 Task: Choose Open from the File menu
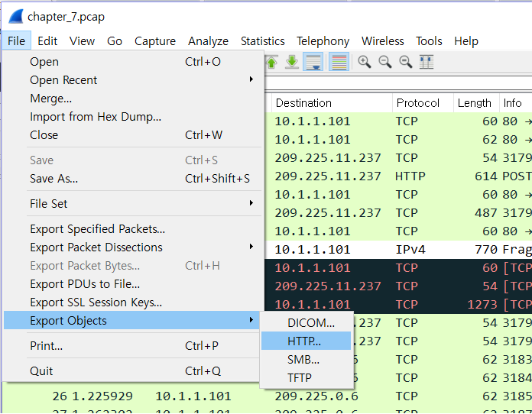134,62
